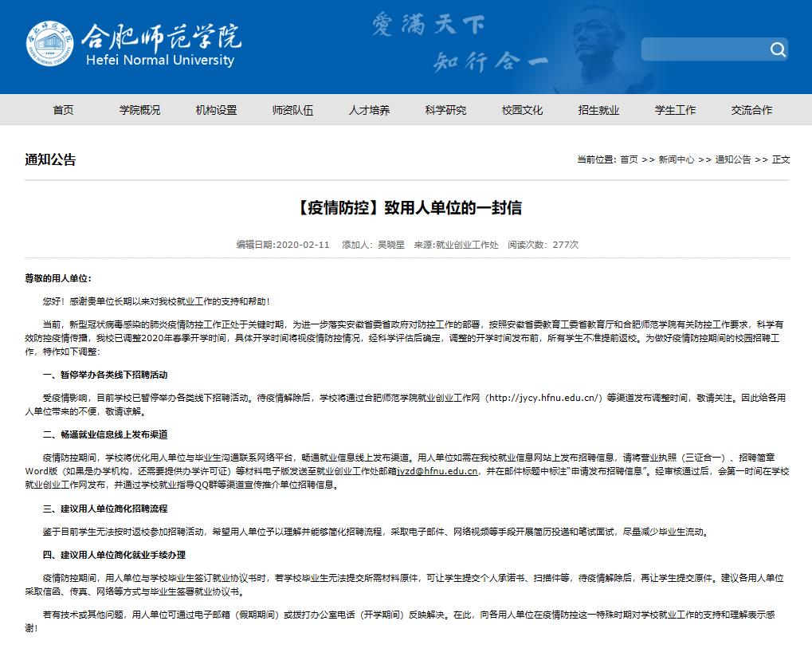Click the 新闻中心 breadcrumb link
812x668 pixels.
676,159
